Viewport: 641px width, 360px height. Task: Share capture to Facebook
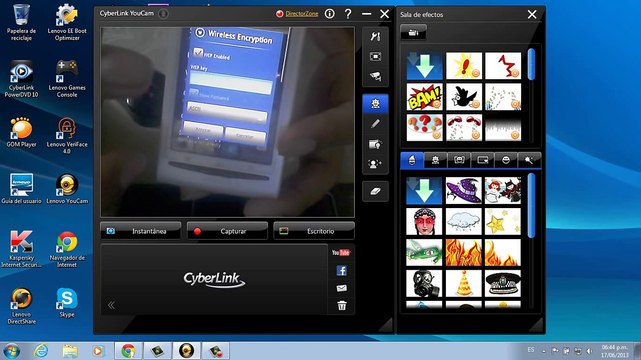pos(342,271)
